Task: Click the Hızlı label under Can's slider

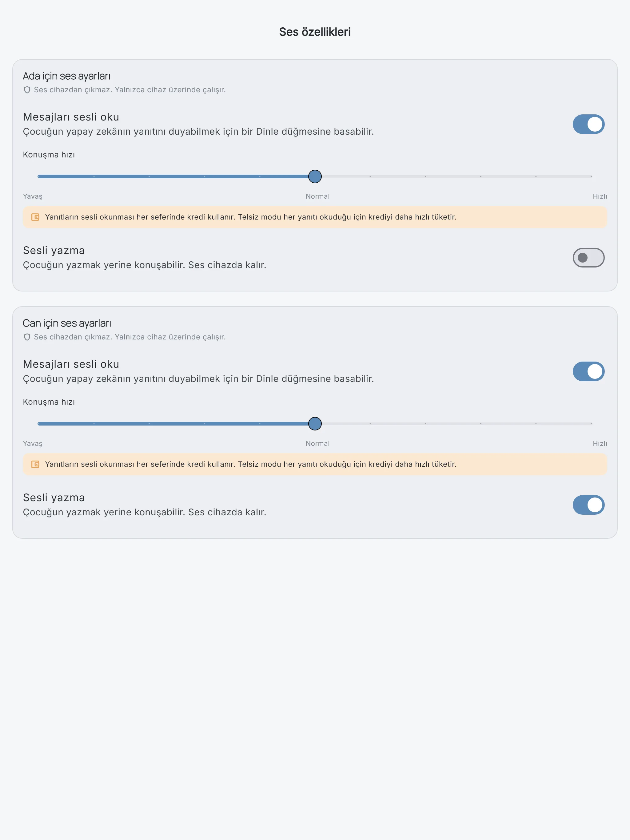Action: [x=600, y=444]
